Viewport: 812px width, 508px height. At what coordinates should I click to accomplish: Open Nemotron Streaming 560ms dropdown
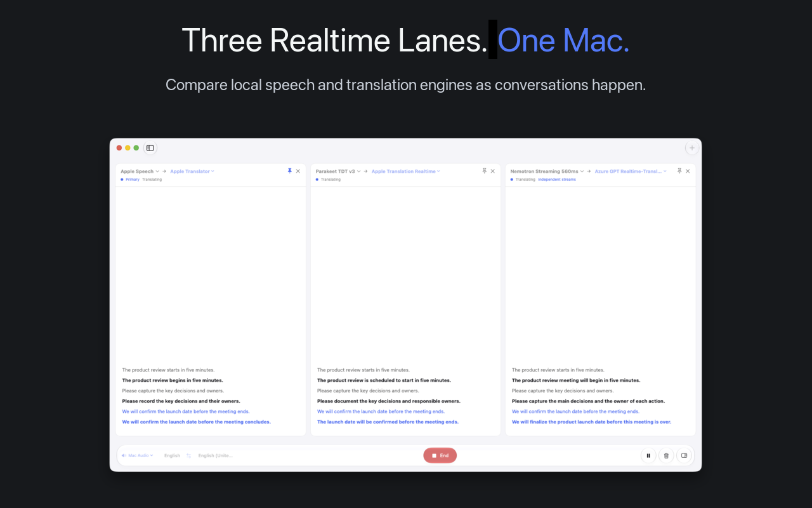point(547,171)
